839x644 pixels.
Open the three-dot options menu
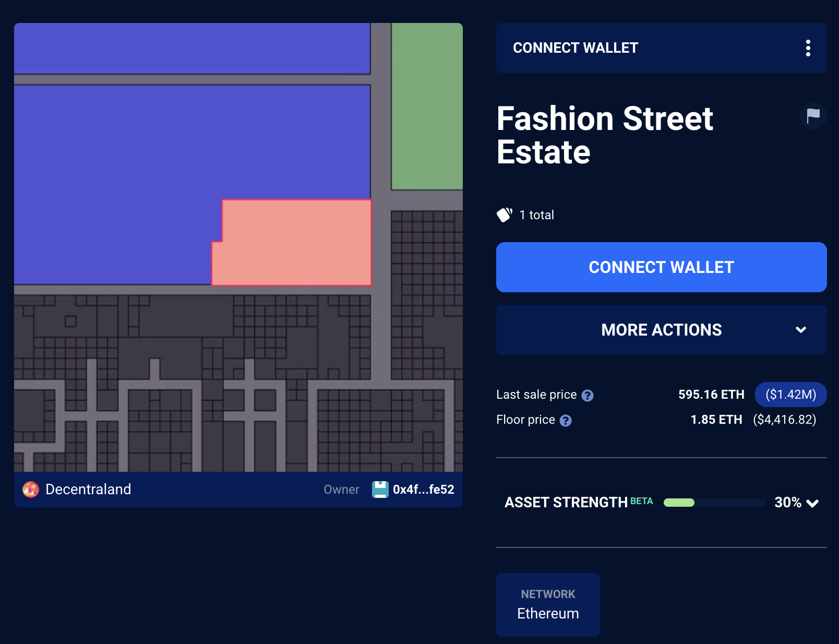coord(808,48)
